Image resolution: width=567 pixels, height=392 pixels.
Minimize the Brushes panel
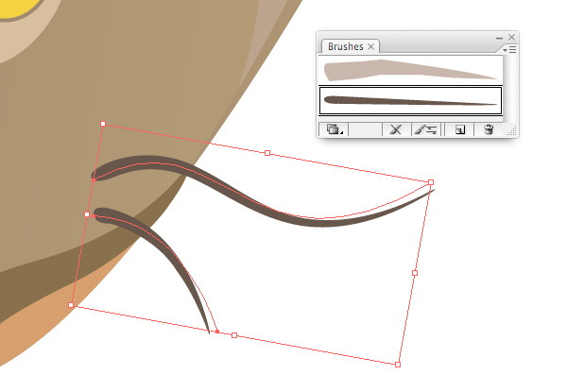coord(499,38)
